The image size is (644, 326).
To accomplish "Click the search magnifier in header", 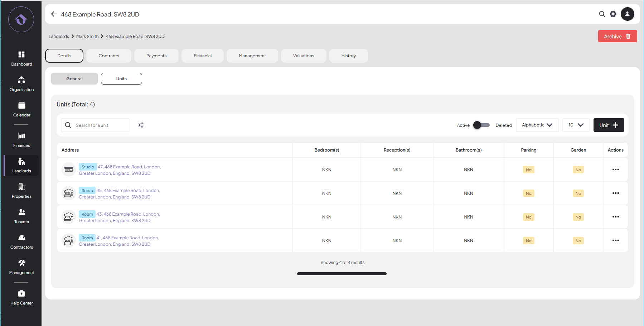I will click(x=602, y=14).
